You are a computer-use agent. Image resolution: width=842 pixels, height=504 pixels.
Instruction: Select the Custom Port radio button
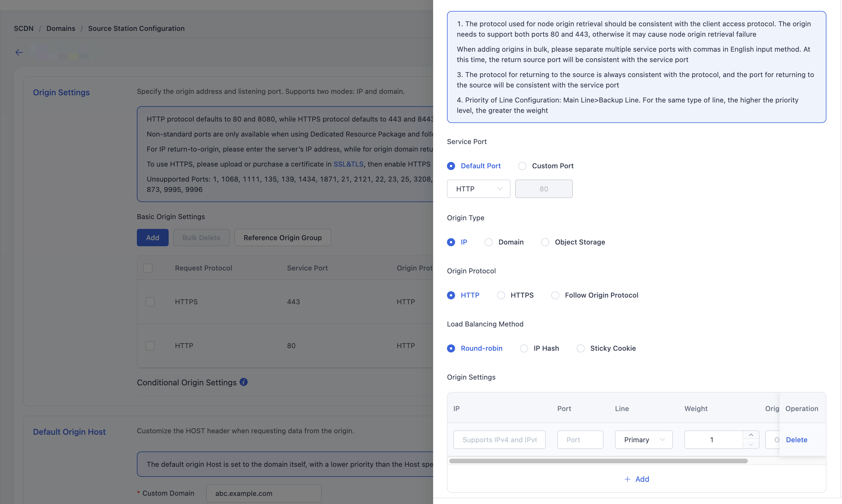(522, 166)
